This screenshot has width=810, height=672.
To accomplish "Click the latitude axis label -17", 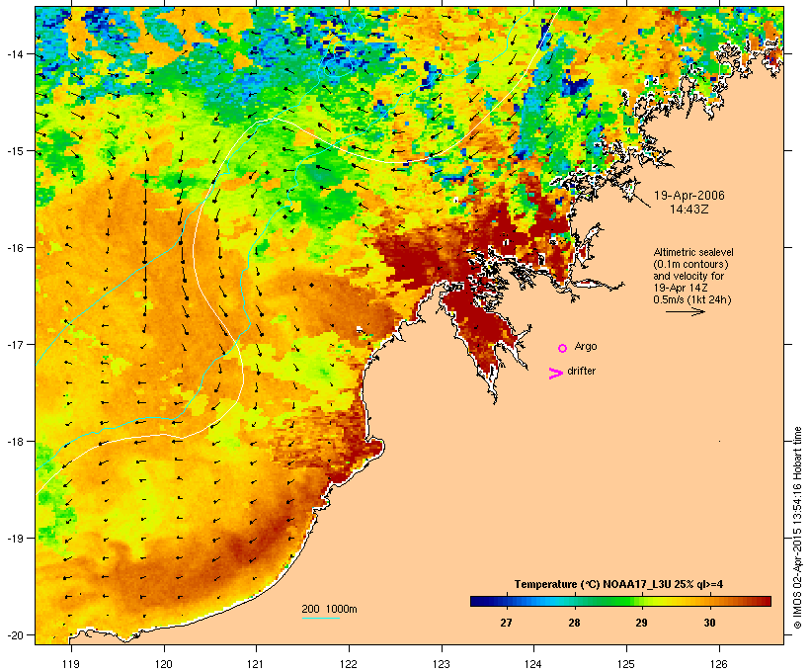I will [14, 344].
